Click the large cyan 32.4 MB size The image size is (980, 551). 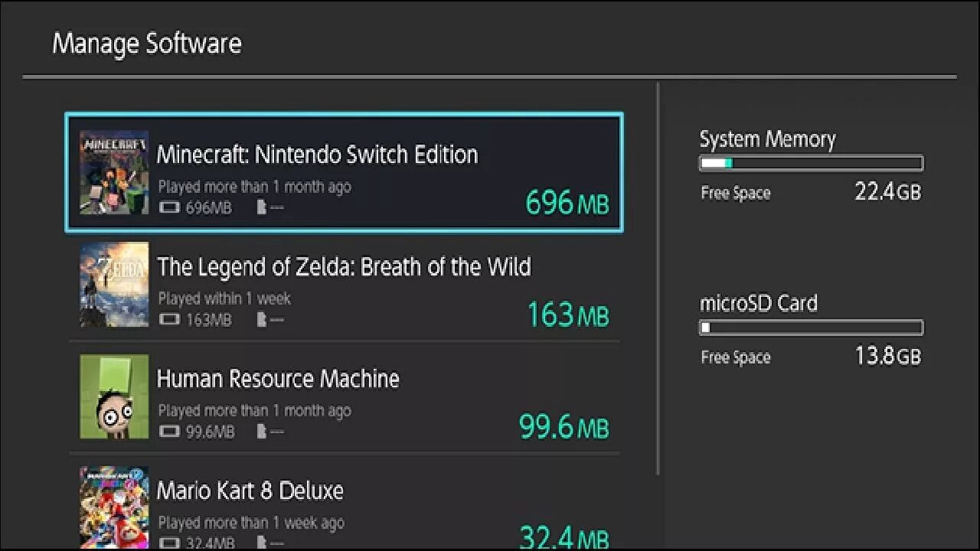(563, 536)
